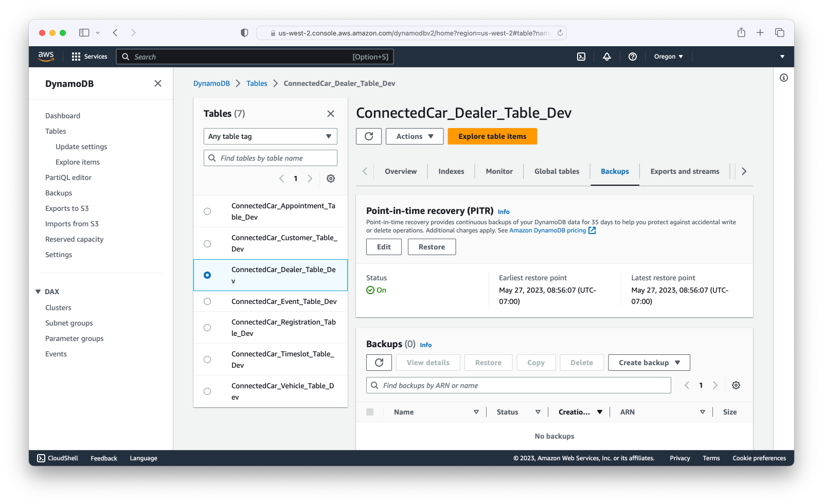
Task: Select ConnectedCar_Customer_Table_Dev radio button
Action: 207,243
